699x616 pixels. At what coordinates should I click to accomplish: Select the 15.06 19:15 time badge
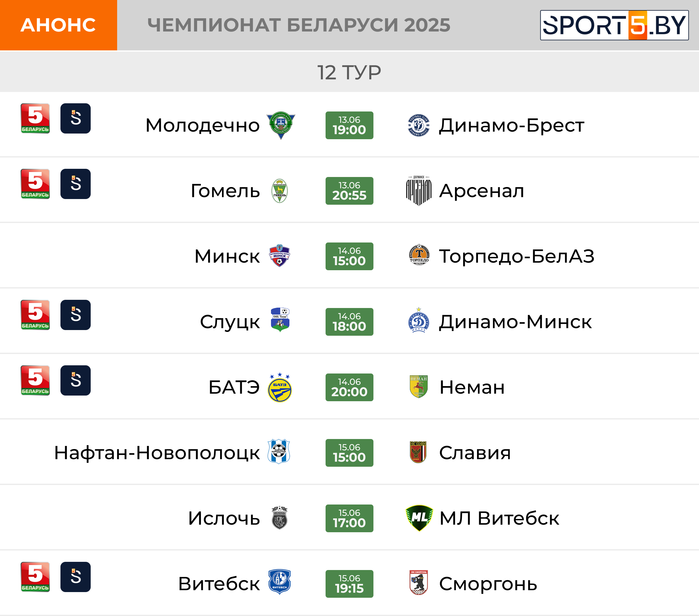point(349,584)
